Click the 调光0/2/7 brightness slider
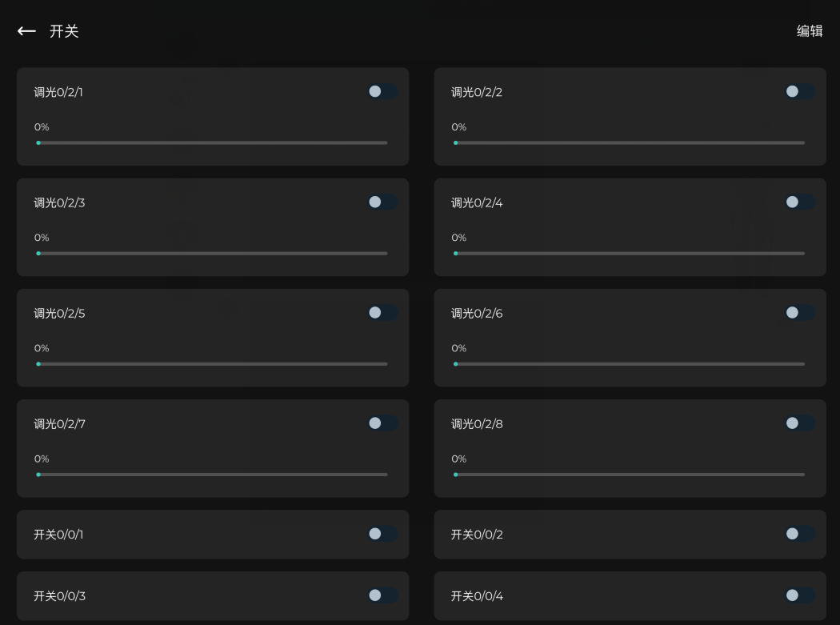 point(213,475)
